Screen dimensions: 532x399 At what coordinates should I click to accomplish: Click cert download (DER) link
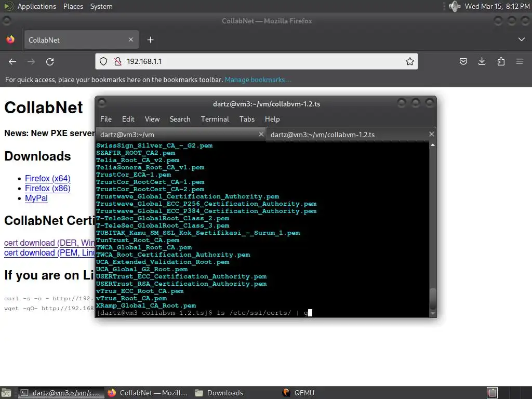point(49,243)
